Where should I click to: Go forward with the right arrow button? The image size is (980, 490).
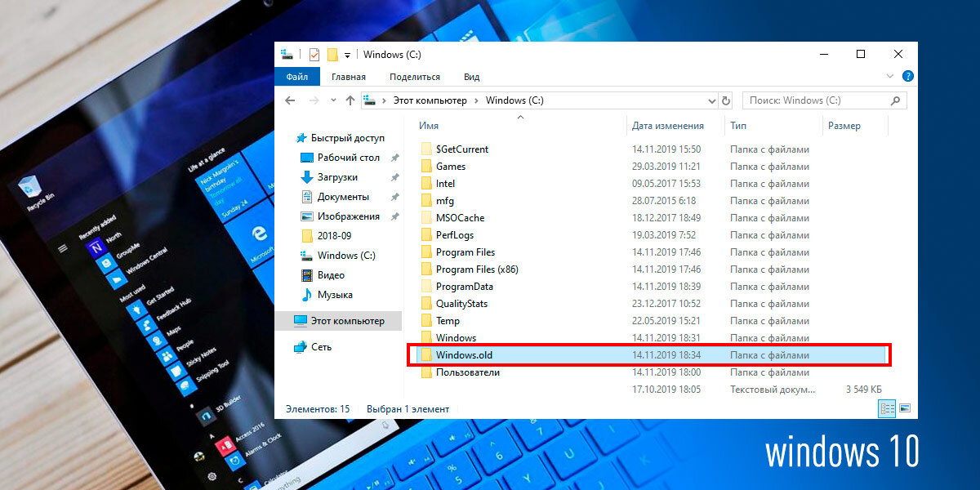coord(313,100)
